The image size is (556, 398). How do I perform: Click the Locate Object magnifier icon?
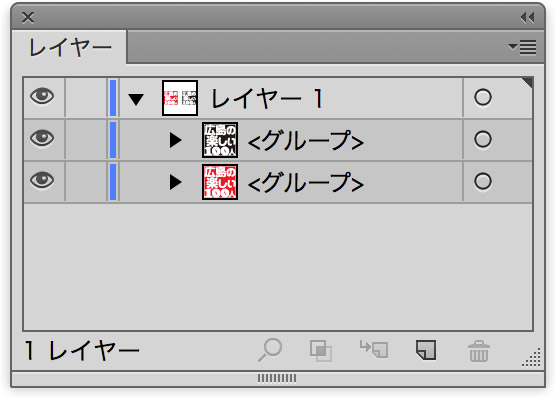coord(270,350)
